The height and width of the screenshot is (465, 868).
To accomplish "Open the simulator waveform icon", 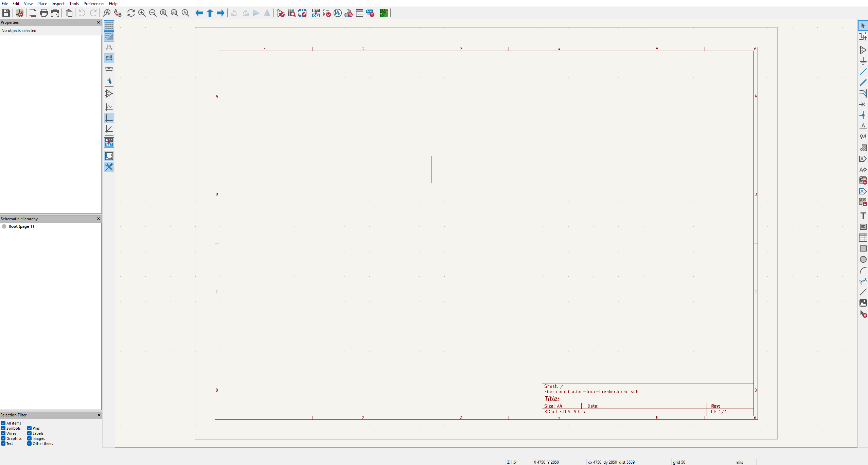I will (x=338, y=13).
